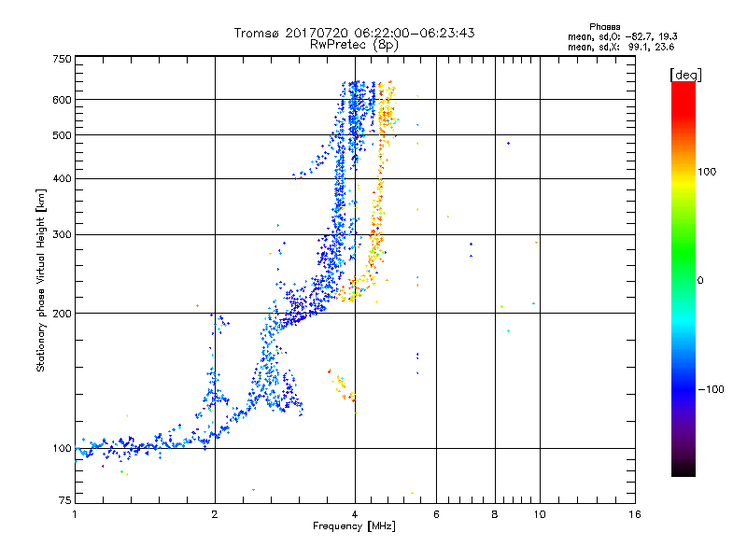Image resolution: width=747 pixels, height=560 pixels.
Task: Click the x-axis tick label '16'
Action: [635, 514]
